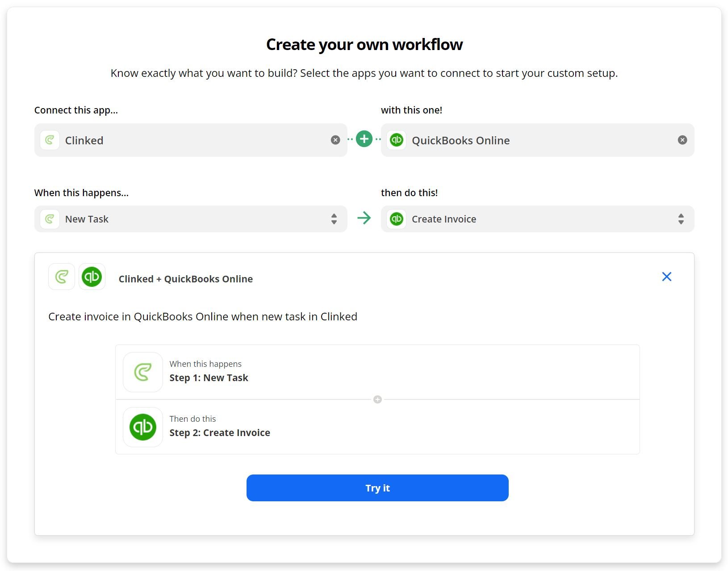This screenshot has width=728, height=571.
Task: Click the QuickBooks logo in the app field
Action: (x=397, y=140)
